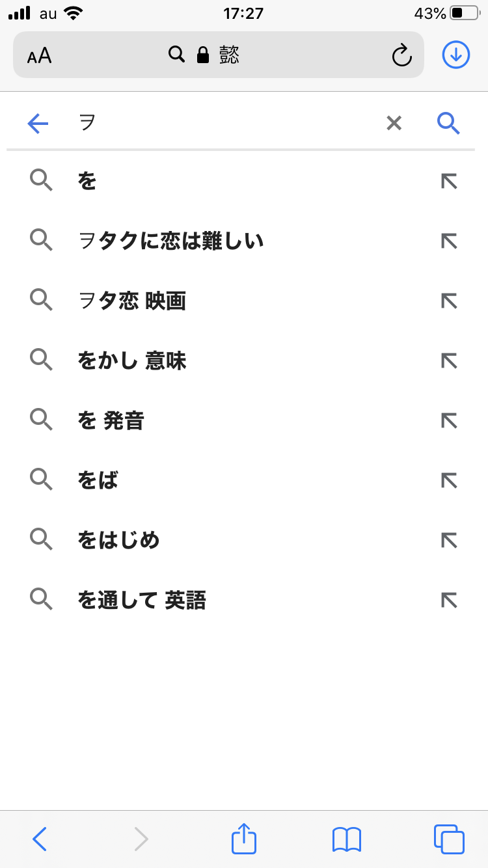Open Safari bookmarks
The image size is (488, 868).
click(346, 839)
